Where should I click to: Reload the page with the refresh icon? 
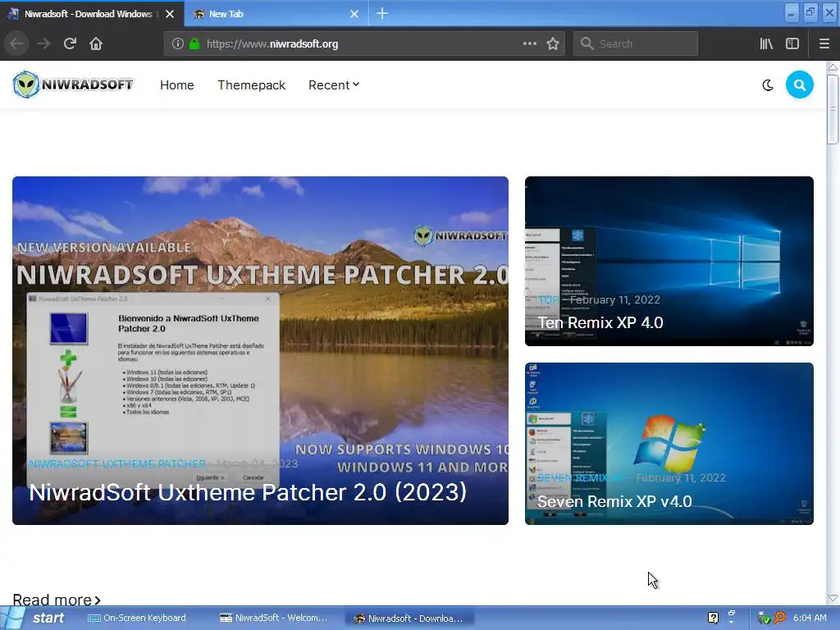[70, 43]
